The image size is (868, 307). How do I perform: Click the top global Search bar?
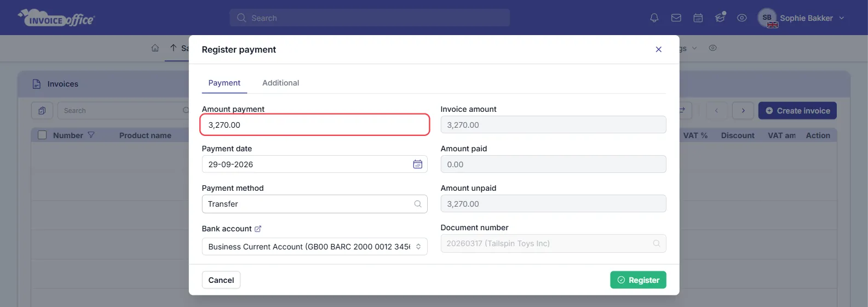point(370,18)
